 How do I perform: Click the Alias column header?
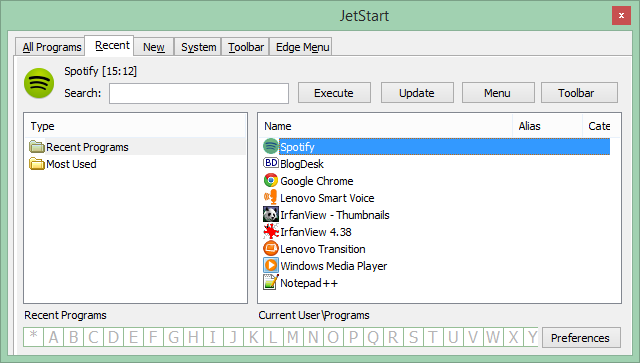click(x=547, y=126)
